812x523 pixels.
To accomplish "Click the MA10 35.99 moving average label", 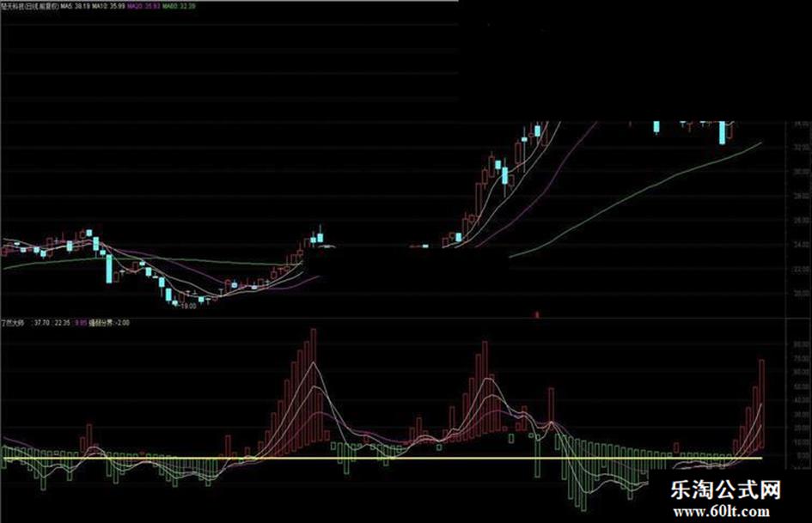I will (109, 6).
